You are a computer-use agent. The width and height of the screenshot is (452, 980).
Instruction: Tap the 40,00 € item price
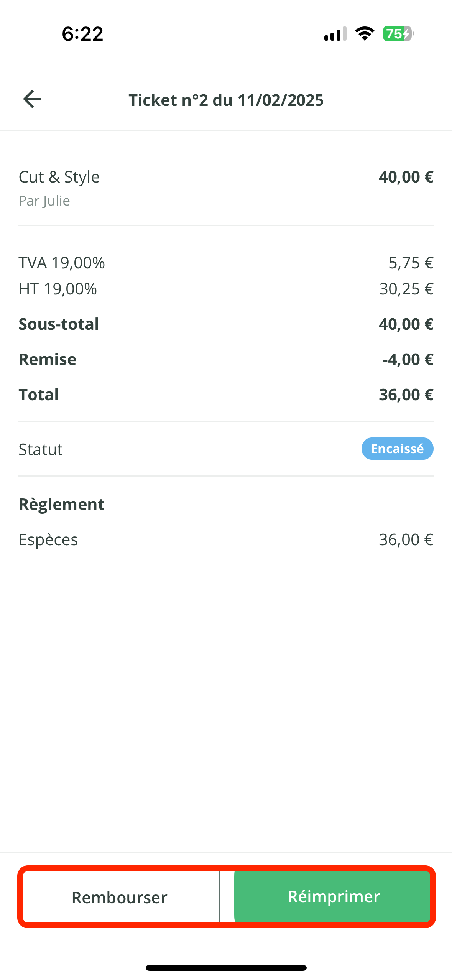(x=406, y=177)
